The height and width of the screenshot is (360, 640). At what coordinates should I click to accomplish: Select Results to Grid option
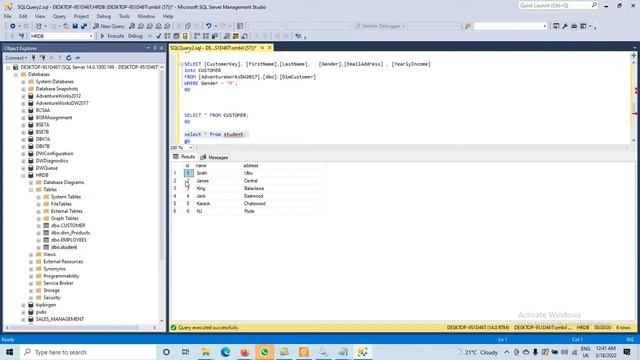[236, 36]
